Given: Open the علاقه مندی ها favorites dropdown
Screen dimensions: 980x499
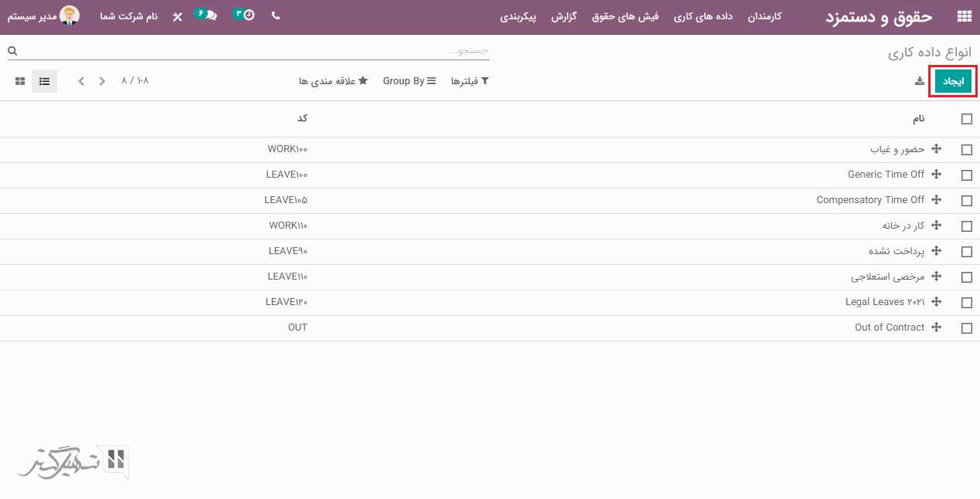Looking at the screenshot, I should (x=334, y=81).
